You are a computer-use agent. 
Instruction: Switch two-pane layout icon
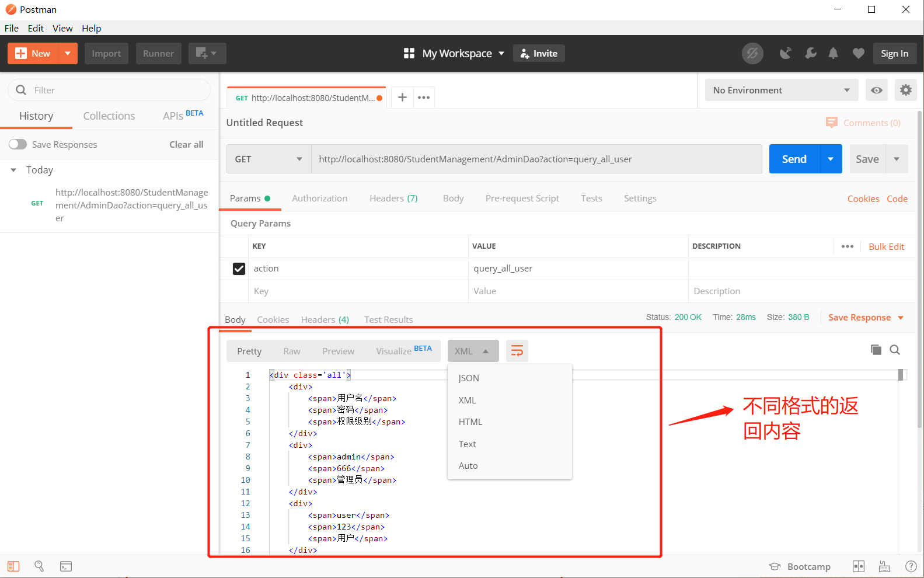coord(859,566)
